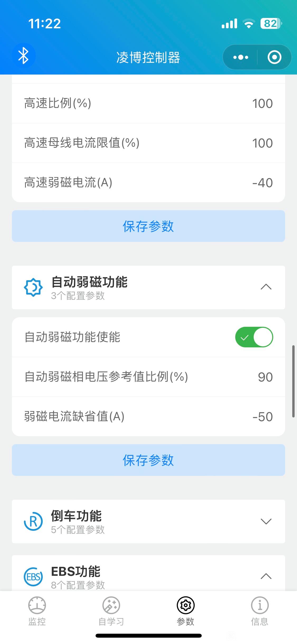Edit 自动弱磁相电压参考值比例 value 90
The height and width of the screenshot is (644, 297).
pos(265,377)
